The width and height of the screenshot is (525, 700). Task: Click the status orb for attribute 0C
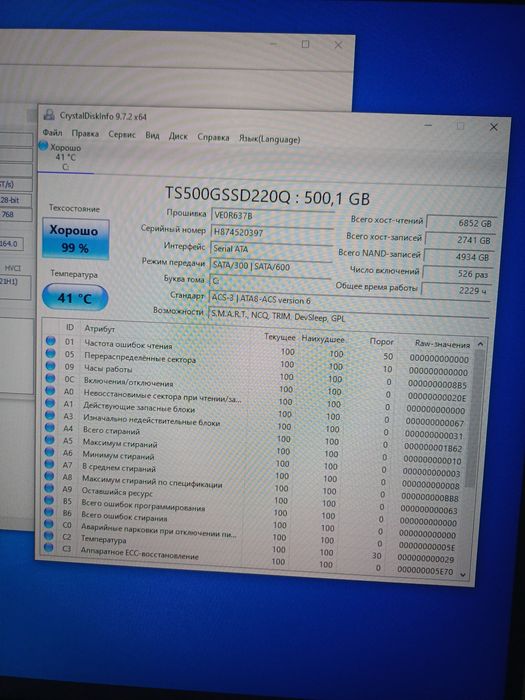tap(50, 379)
